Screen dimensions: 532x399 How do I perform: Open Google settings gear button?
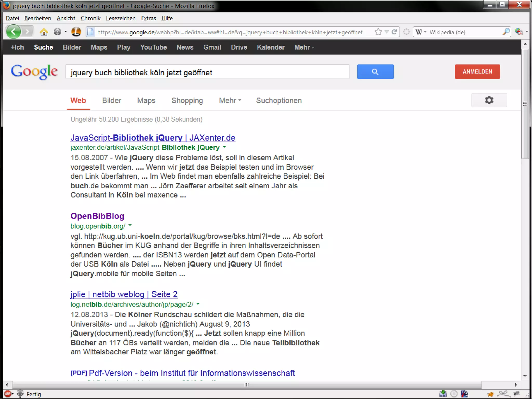489,100
